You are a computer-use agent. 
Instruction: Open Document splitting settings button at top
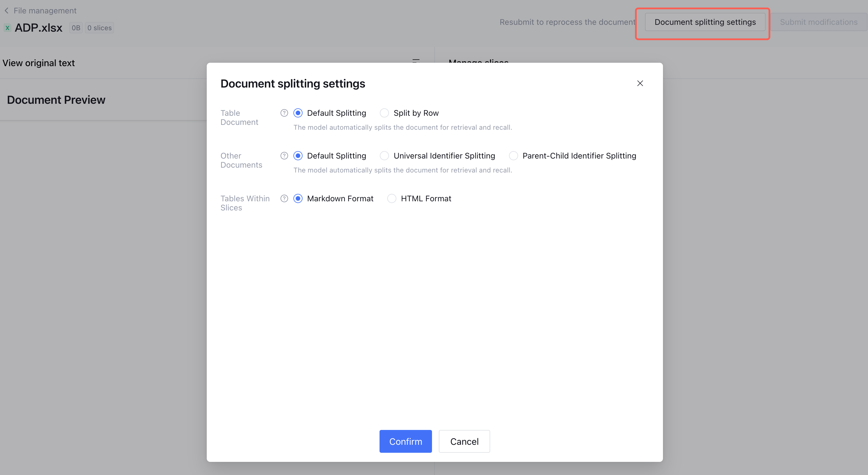tap(705, 22)
